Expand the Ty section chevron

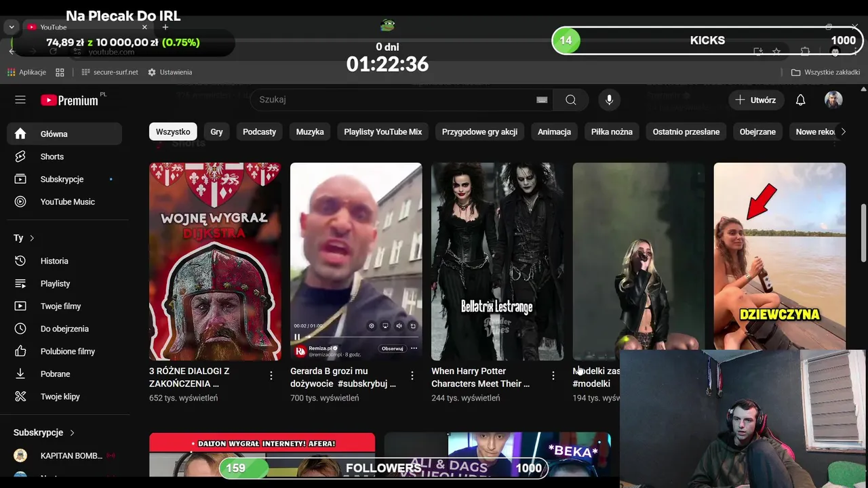(x=32, y=238)
